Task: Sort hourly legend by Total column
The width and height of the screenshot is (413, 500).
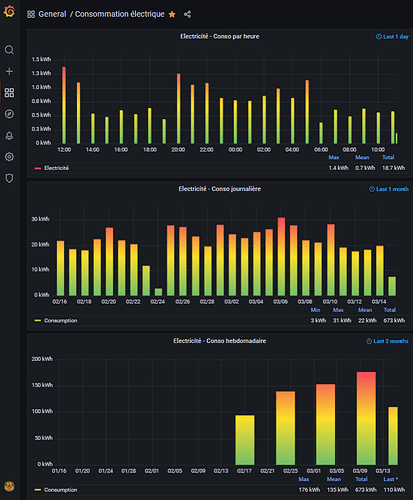Action: pyautogui.click(x=388, y=157)
